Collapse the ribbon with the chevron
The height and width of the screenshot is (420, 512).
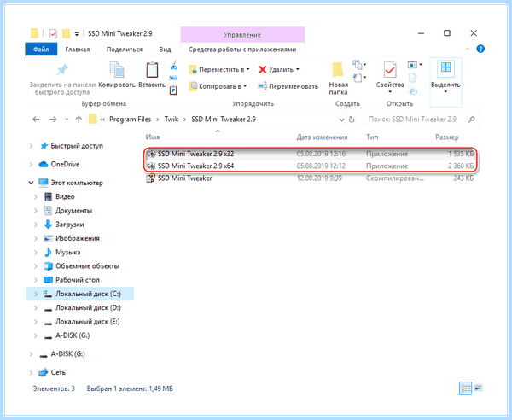click(x=468, y=49)
